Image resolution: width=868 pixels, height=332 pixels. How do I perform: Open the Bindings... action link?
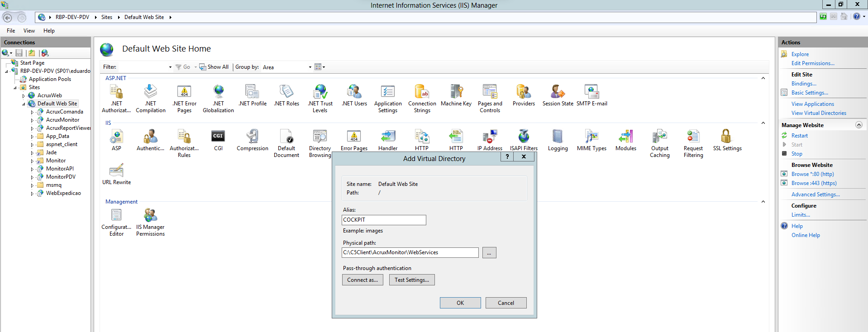[804, 84]
